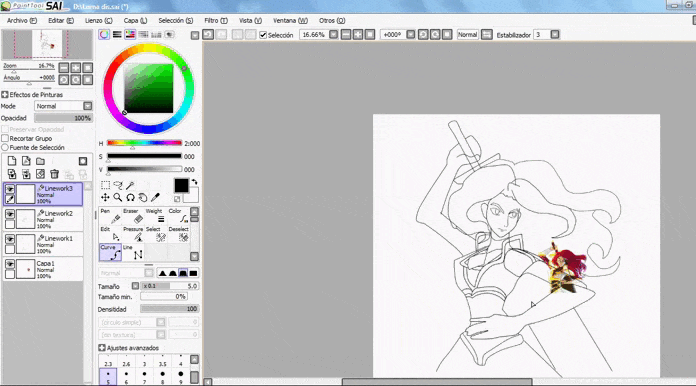This screenshot has height=386, width=696.
Task: Select the Line tool
Action: tap(133, 252)
